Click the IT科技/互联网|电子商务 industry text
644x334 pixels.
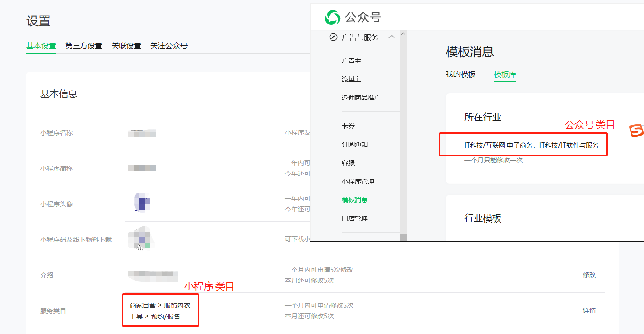coord(499,145)
